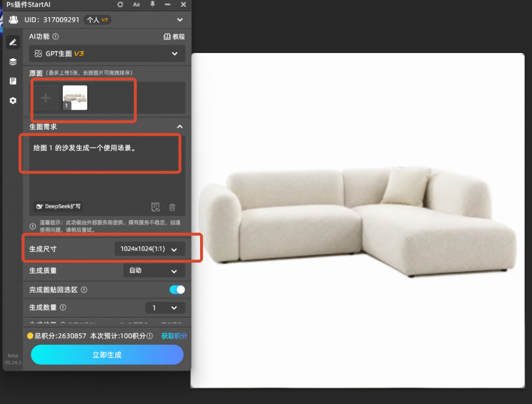Click the 获取积分 link

click(174, 336)
